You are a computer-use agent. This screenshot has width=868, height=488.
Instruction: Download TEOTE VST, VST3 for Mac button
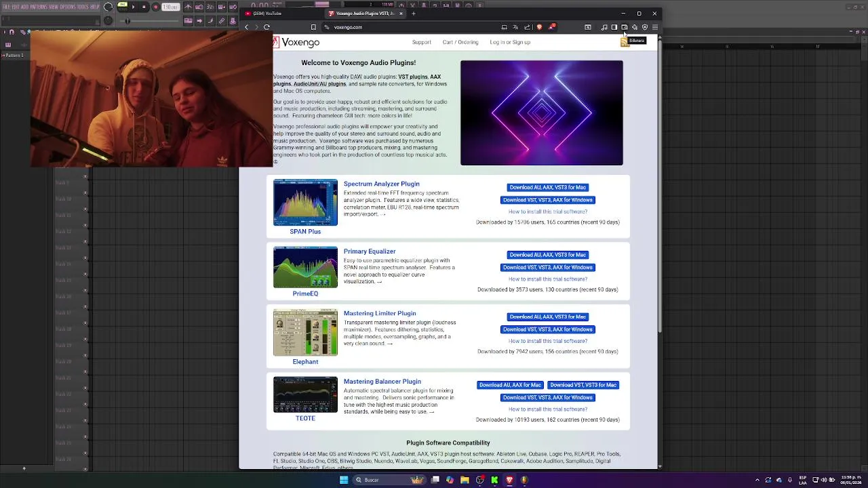pyautogui.click(x=583, y=385)
